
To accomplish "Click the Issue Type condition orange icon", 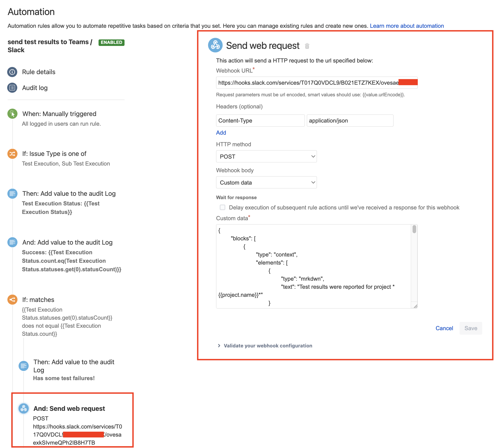I will (x=12, y=154).
